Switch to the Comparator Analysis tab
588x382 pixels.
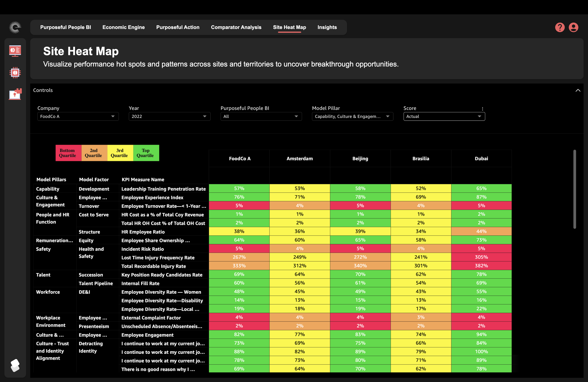point(236,27)
